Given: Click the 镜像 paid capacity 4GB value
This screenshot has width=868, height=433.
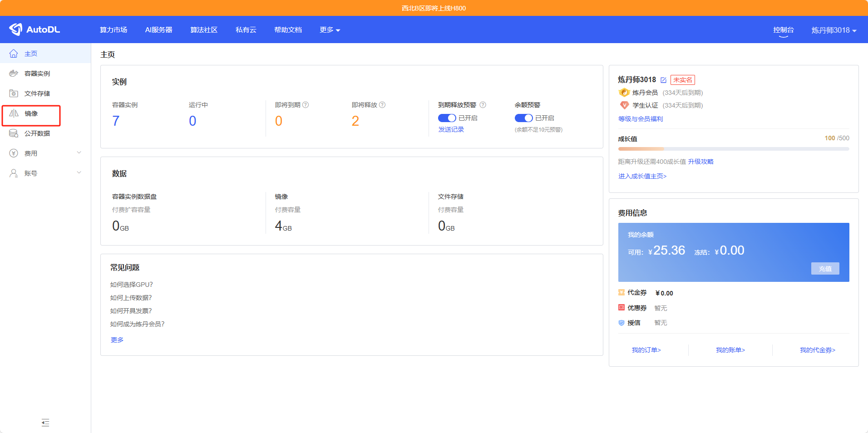Looking at the screenshot, I should (283, 226).
